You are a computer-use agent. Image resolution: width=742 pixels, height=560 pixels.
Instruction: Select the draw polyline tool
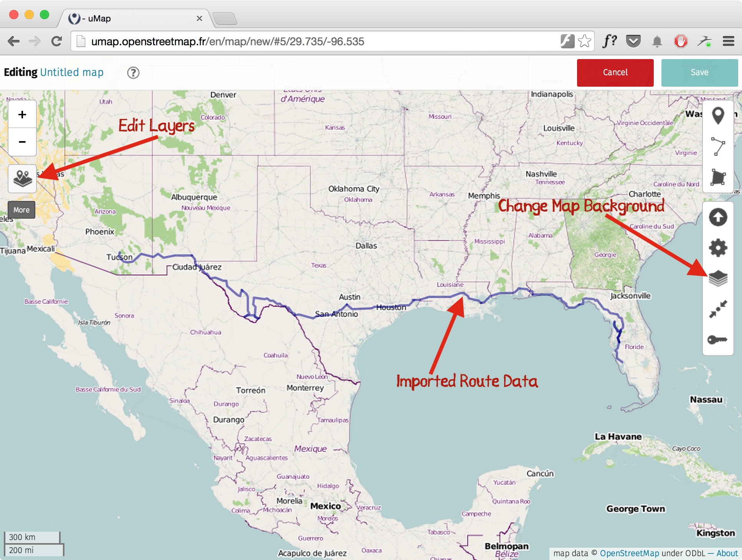pyautogui.click(x=718, y=146)
